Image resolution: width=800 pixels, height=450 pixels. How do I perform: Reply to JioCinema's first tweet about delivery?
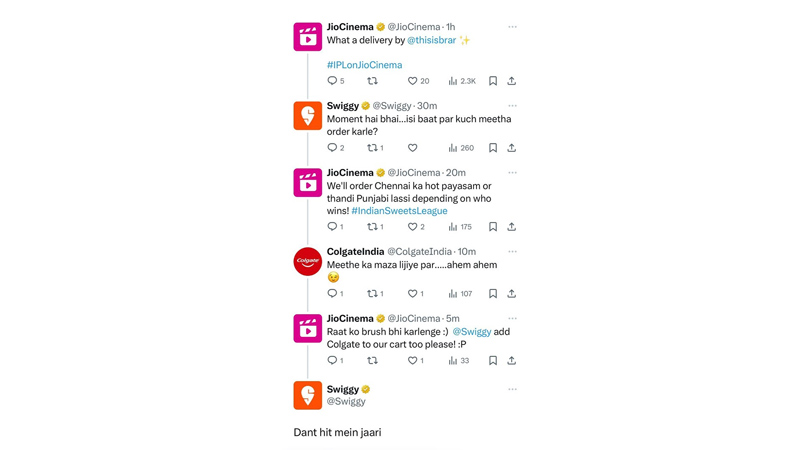click(x=332, y=81)
